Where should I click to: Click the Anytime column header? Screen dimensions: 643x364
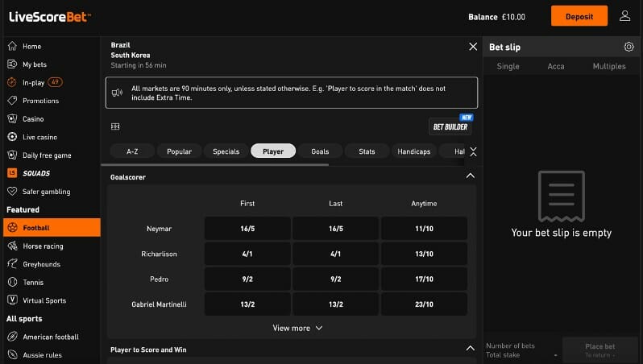pos(424,203)
